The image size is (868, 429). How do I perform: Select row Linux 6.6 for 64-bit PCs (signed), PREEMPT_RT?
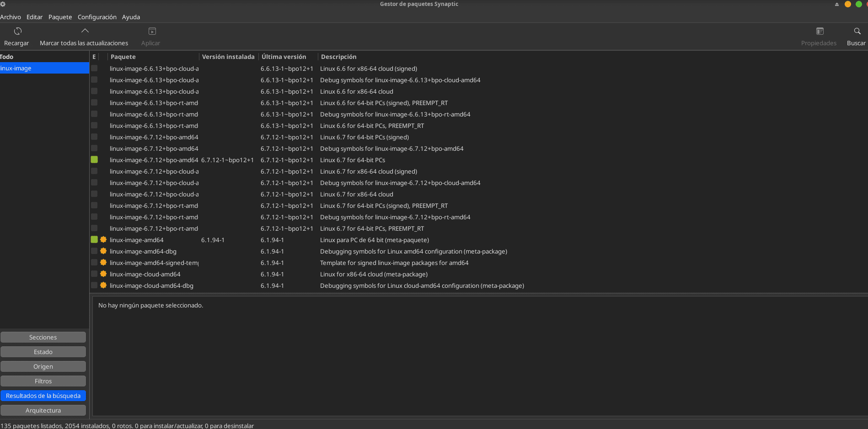click(x=479, y=103)
